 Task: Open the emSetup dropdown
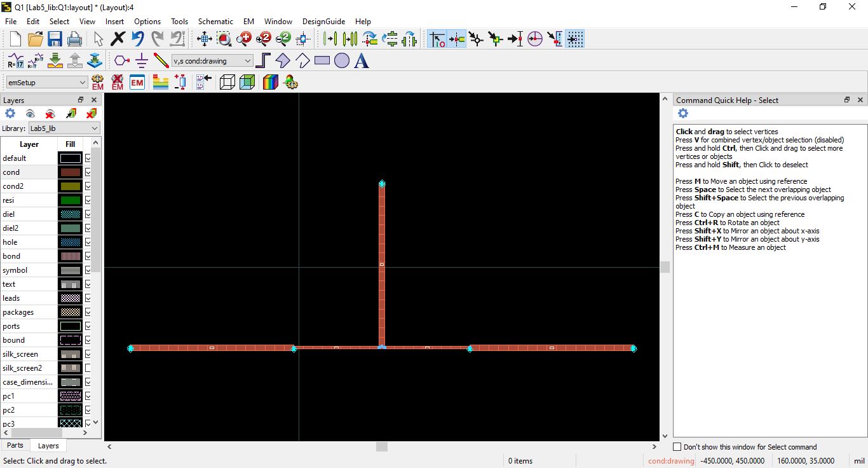83,82
